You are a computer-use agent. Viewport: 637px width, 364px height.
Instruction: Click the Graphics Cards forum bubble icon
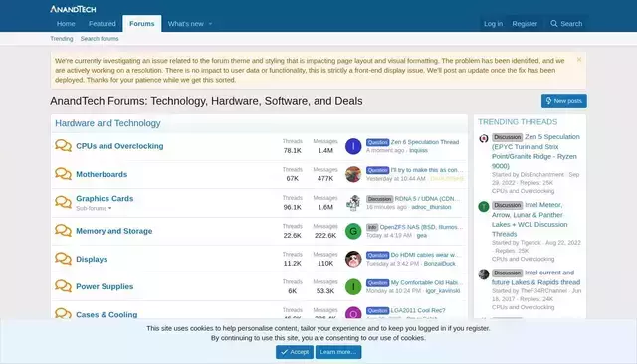[x=63, y=202]
